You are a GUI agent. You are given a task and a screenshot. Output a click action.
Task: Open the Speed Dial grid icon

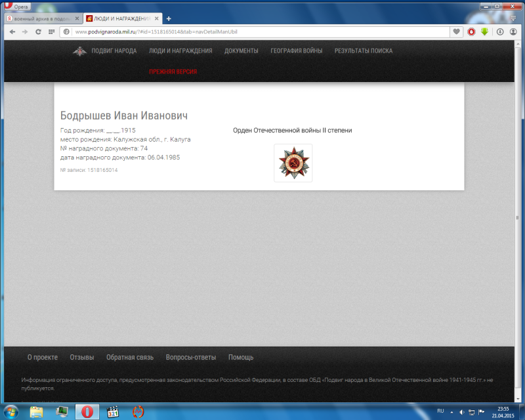[51, 31]
